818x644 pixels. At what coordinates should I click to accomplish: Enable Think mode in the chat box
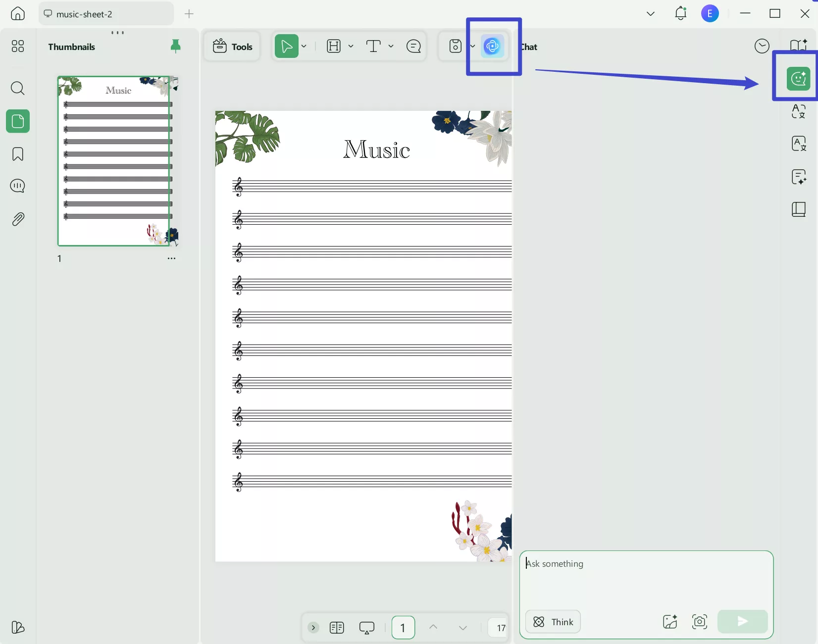click(x=553, y=622)
